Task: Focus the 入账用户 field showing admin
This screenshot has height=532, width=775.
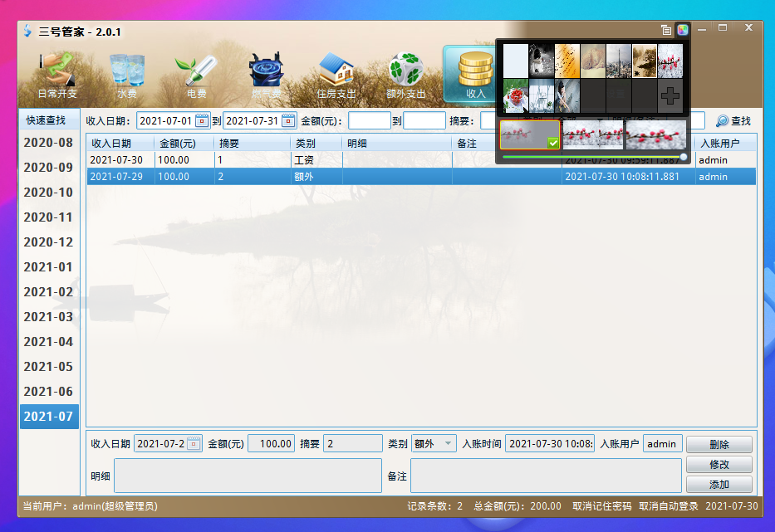Action: 662,443
